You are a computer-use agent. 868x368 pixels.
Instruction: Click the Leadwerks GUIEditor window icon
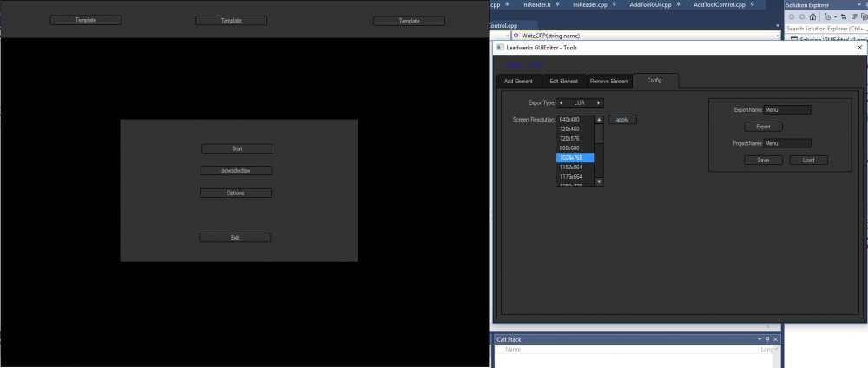tap(500, 48)
